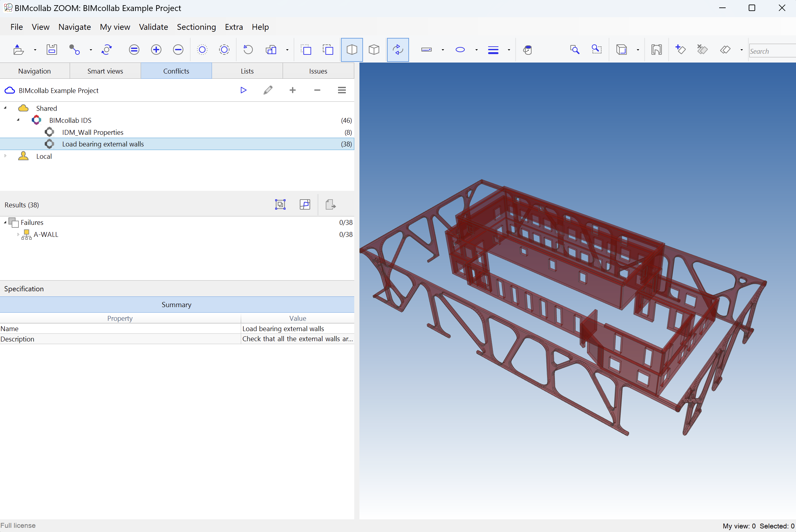
Task: Select the IDM_Wall Properties specification
Action: coord(177,132)
